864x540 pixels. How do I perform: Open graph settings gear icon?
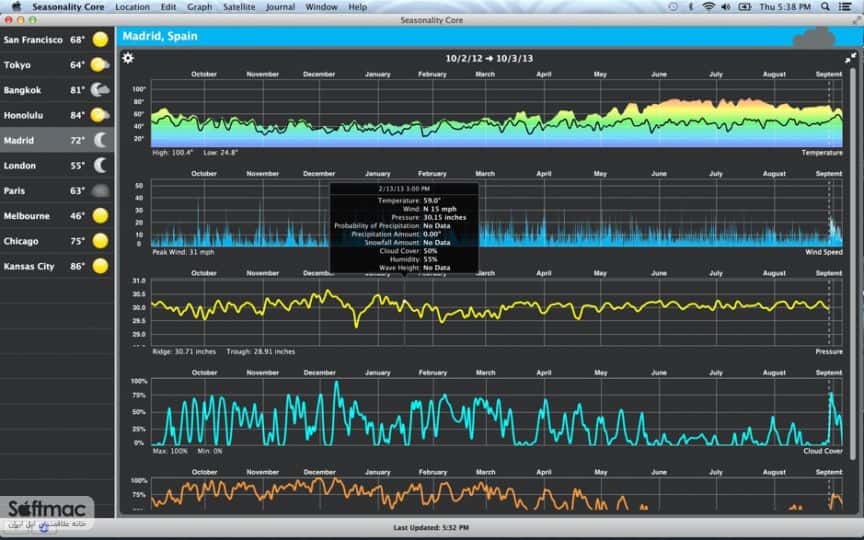coord(128,58)
